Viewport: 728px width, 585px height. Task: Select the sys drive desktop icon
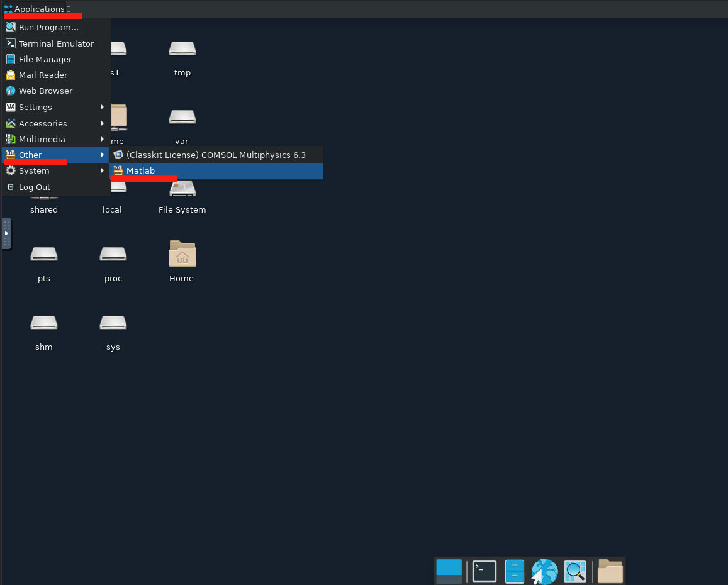tap(113, 323)
